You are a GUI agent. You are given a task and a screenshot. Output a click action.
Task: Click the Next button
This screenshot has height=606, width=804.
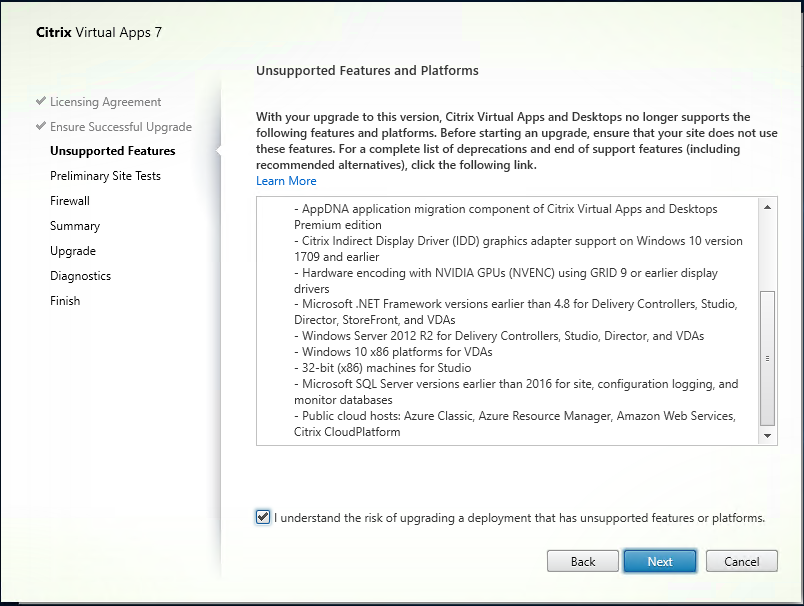point(660,561)
